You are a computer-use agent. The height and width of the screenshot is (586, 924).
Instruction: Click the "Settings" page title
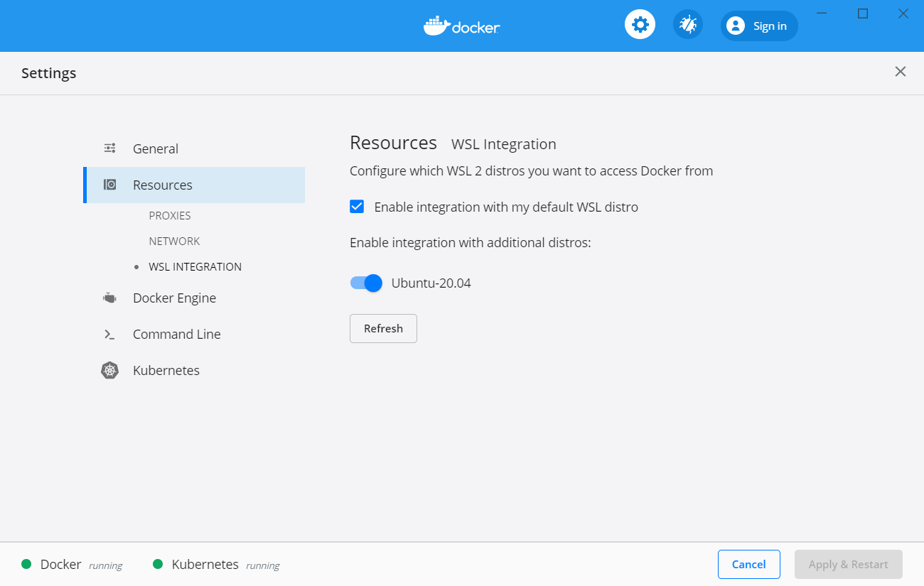click(x=48, y=72)
